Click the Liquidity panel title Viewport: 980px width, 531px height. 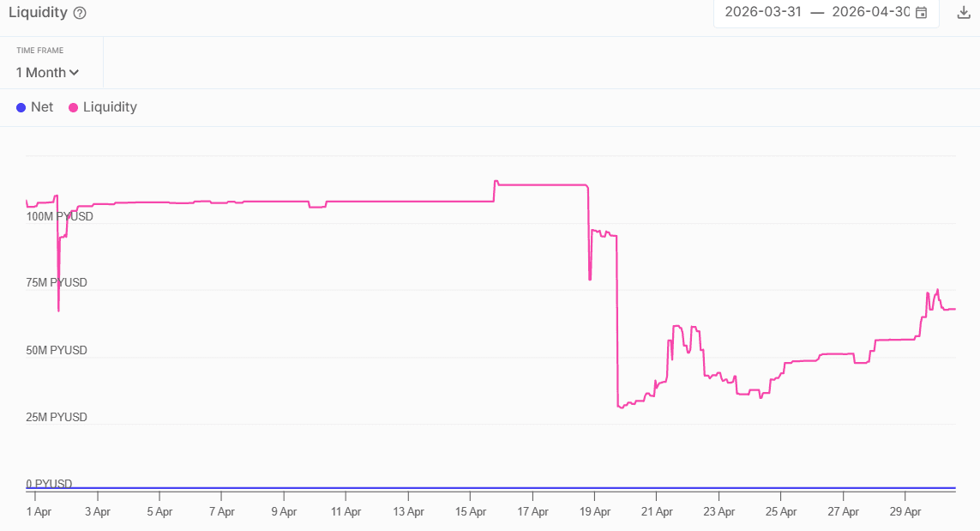coord(38,13)
